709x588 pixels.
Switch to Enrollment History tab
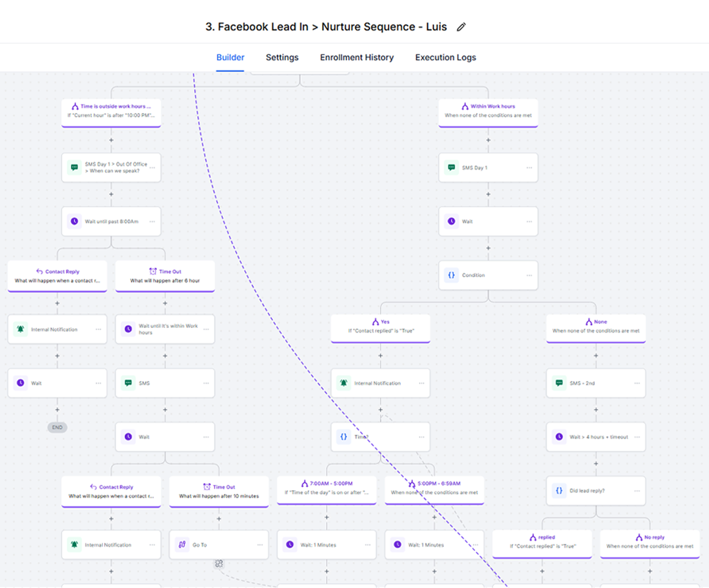click(x=357, y=58)
